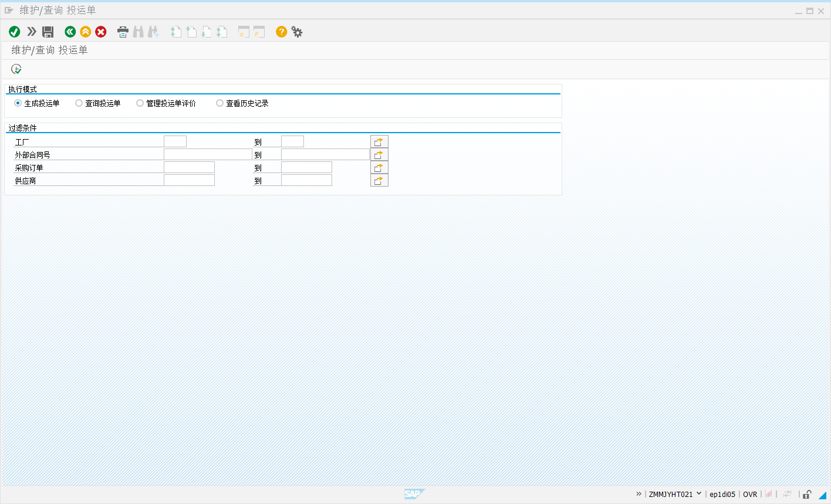Expand the toolbar command field chevron
The width and height of the screenshot is (831, 504).
[32, 32]
